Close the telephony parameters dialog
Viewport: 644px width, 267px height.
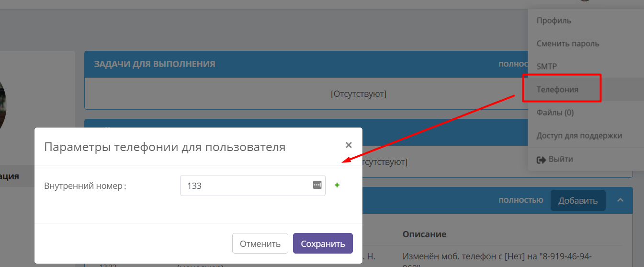pos(349,145)
